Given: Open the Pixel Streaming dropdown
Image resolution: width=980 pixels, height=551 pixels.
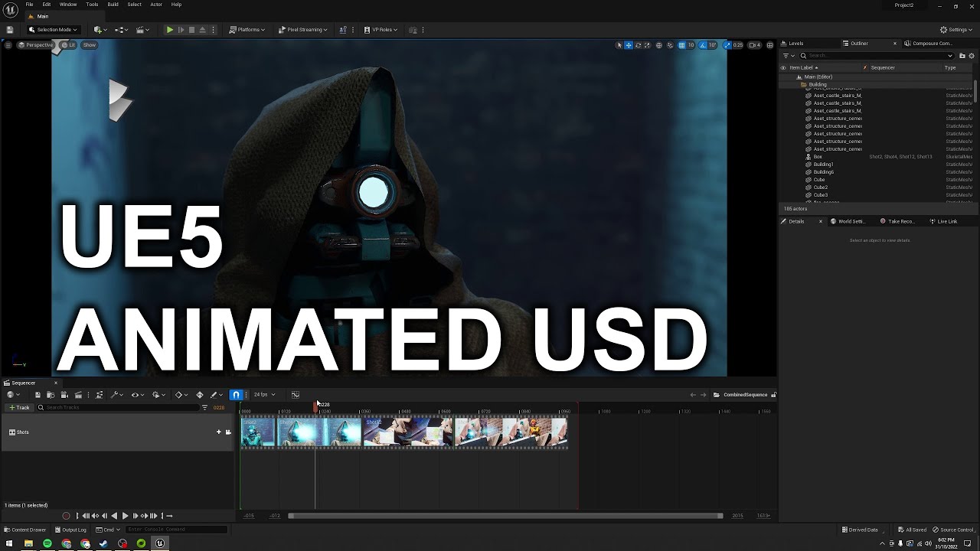Looking at the screenshot, I should [302, 30].
